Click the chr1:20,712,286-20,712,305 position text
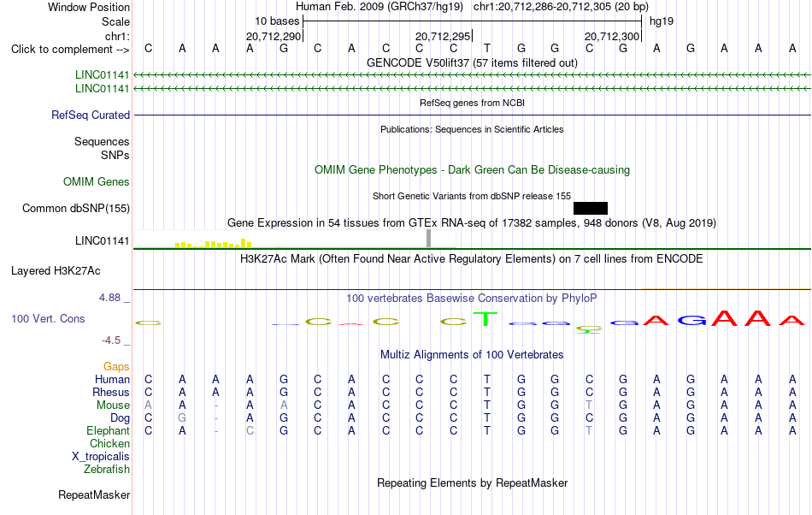 click(x=561, y=7)
